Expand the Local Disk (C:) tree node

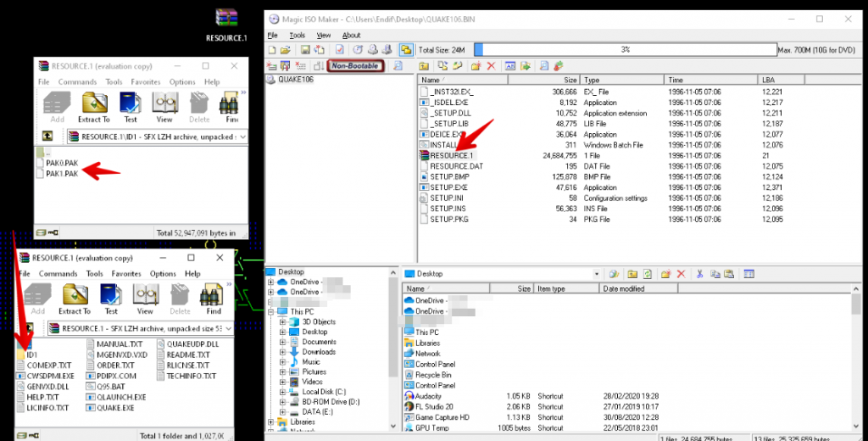pos(283,392)
